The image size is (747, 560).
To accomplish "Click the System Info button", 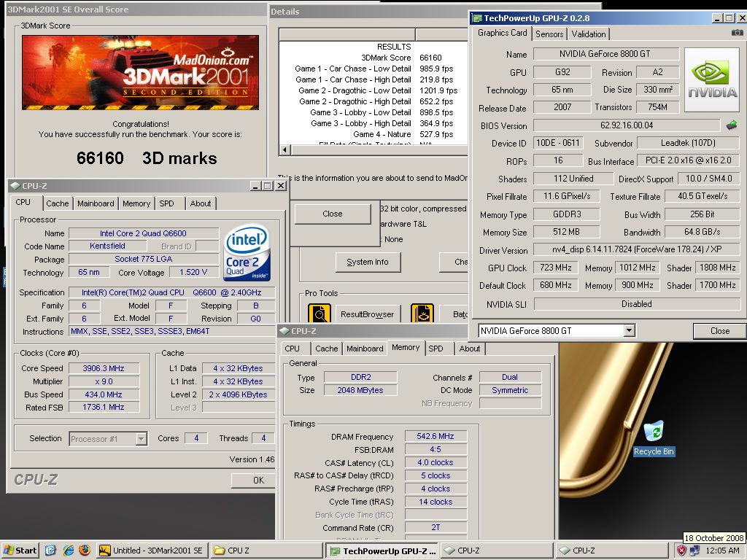I will pyautogui.click(x=368, y=262).
